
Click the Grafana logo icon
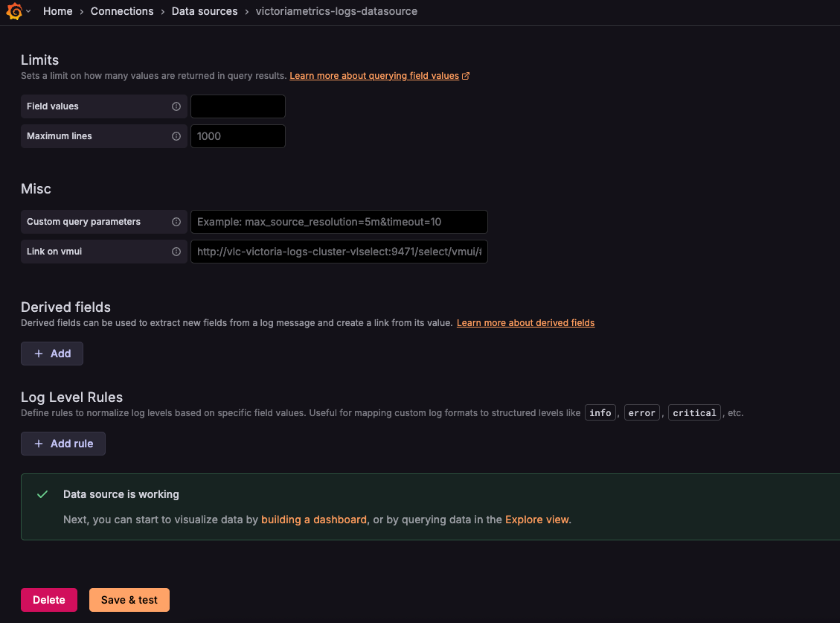14,12
